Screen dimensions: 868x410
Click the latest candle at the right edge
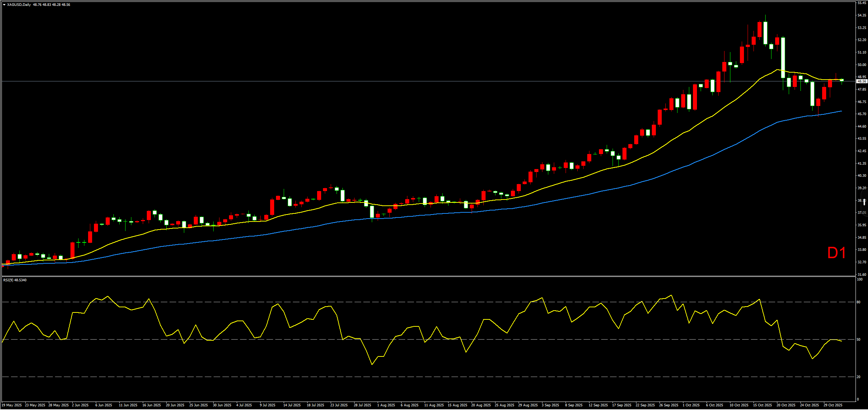pos(842,80)
